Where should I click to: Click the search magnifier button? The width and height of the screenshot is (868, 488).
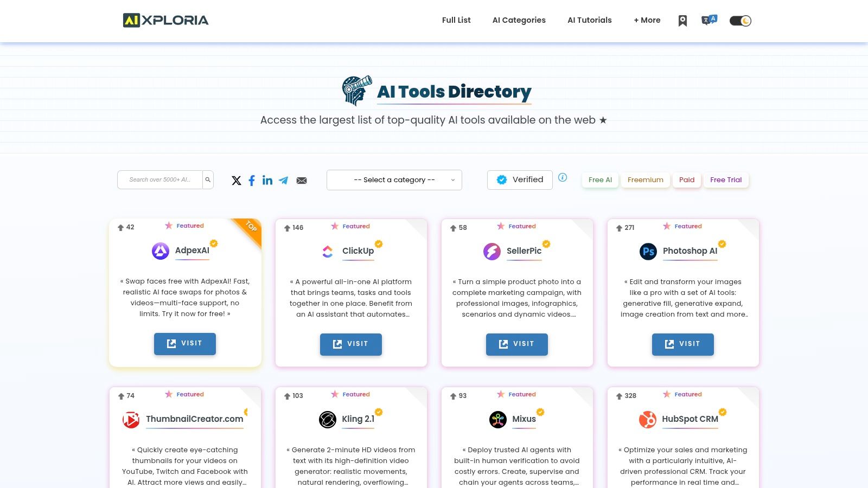click(x=208, y=179)
